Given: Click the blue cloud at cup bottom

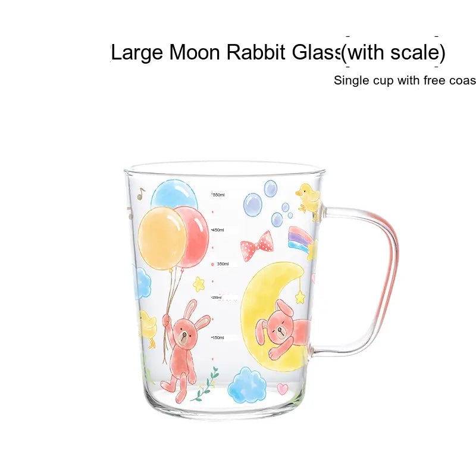Looking at the screenshot, I should pyautogui.click(x=247, y=385).
